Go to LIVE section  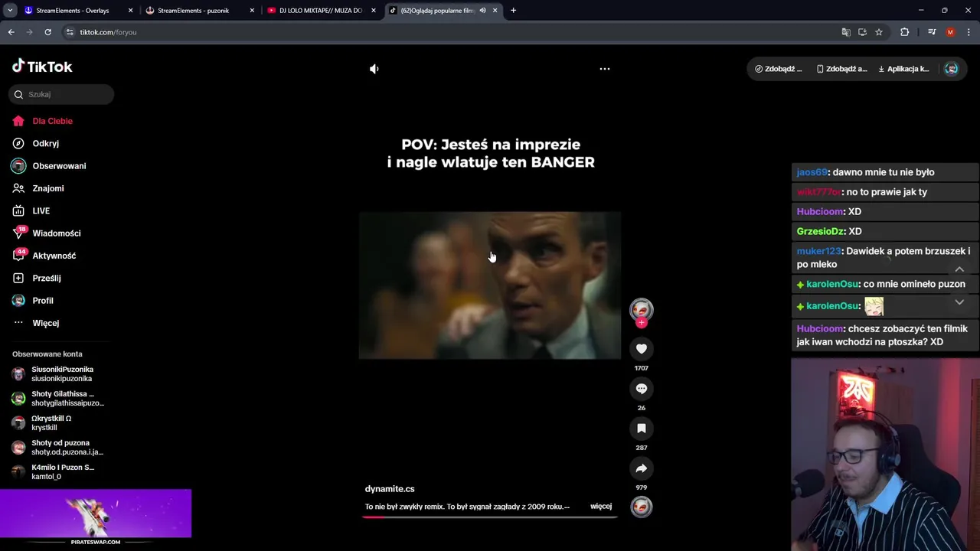coord(41,210)
